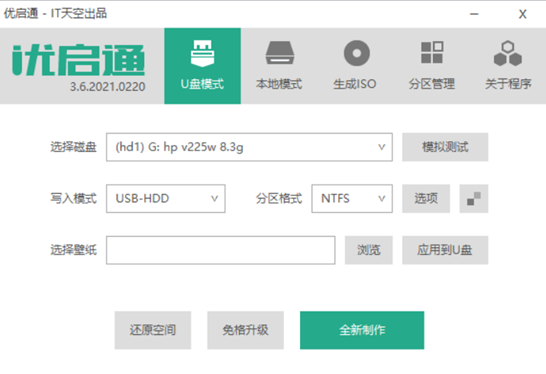The width and height of the screenshot is (546, 374).
Task: Open 关于程序 tab
Action: click(508, 66)
